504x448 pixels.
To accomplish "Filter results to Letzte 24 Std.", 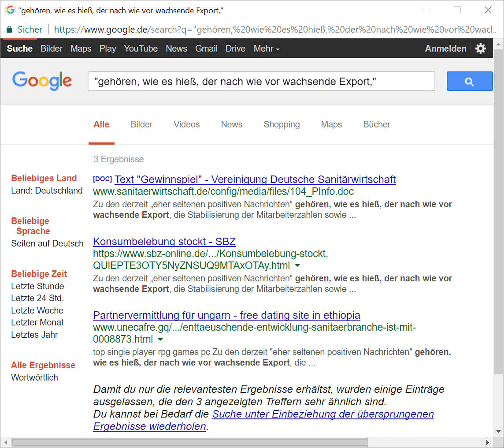I will [37, 298].
